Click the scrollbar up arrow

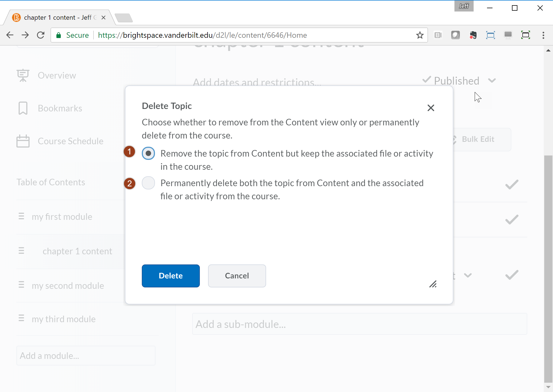click(x=548, y=50)
